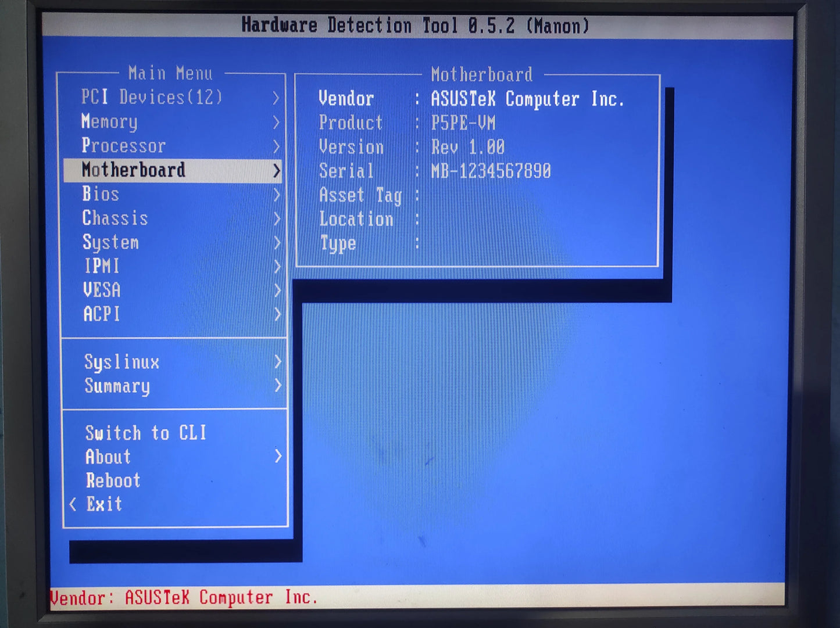Expand the Bios submenu arrow
The width and height of the screenshot is (840, 628).
(277, 195)
